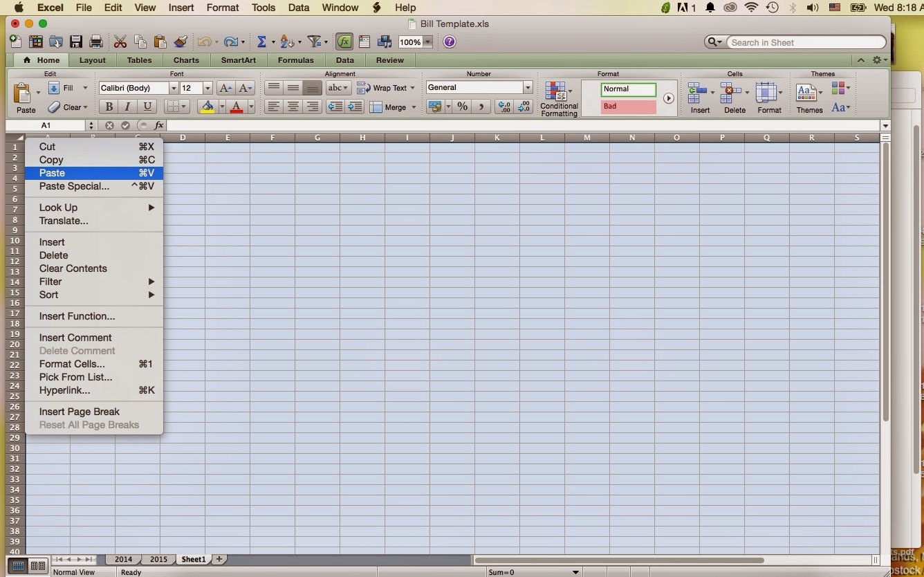
Task: Click the Insert cells button
Action: (x=700, y=98)
